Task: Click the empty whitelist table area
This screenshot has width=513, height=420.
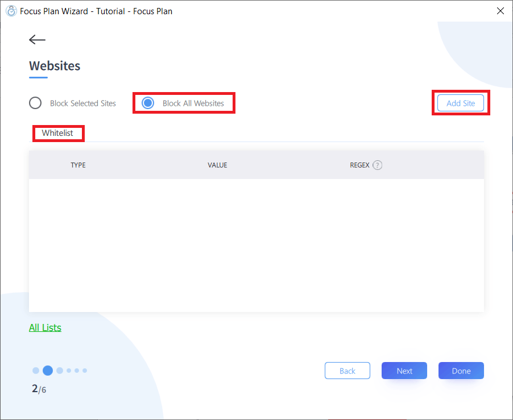Action: pos(256,244)
